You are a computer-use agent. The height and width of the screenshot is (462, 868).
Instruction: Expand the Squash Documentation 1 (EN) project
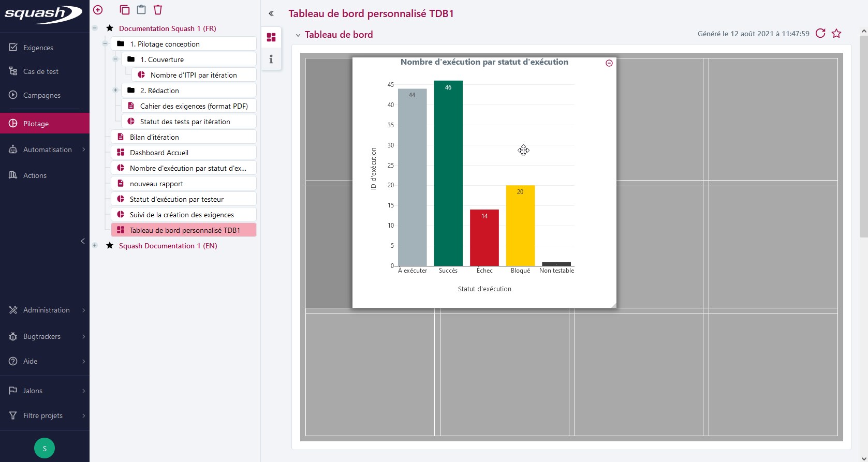[x=95, y=246]
